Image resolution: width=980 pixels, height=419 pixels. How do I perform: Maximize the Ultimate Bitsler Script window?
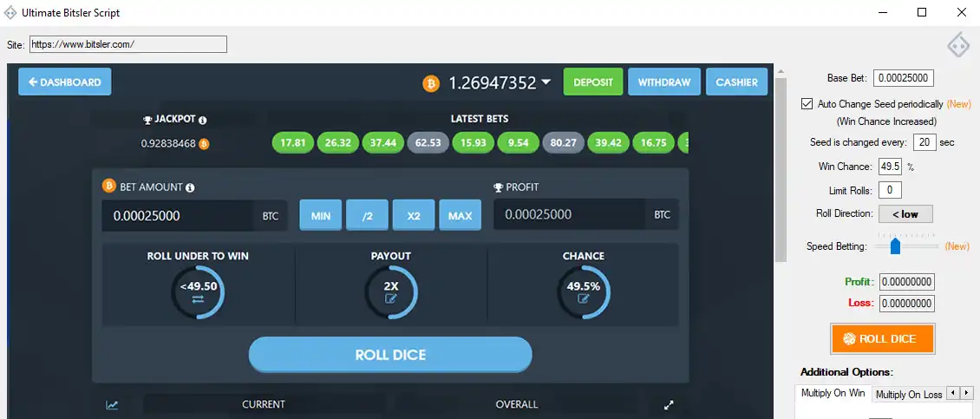coord(922,12)
